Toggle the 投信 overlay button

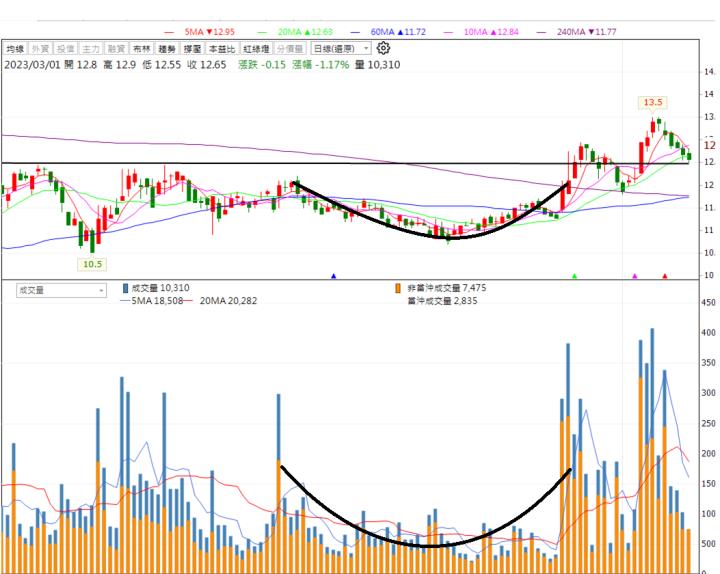(x=66, y=48)
